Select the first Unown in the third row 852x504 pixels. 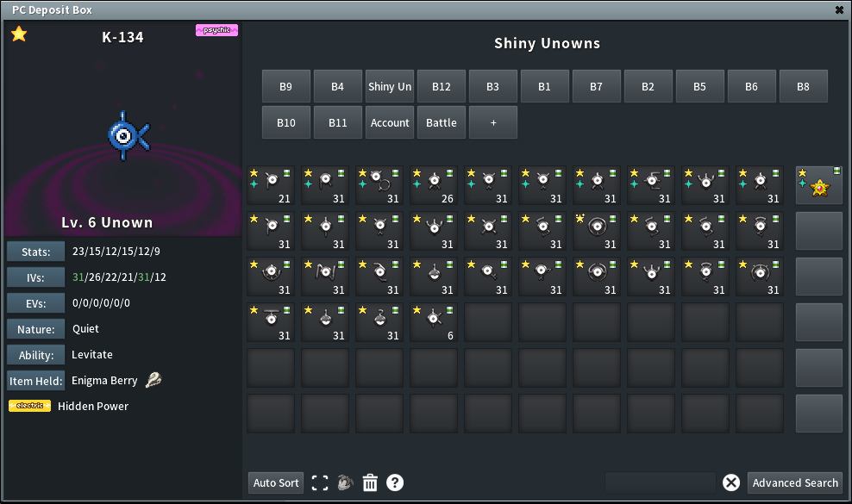tap(271, 277)
